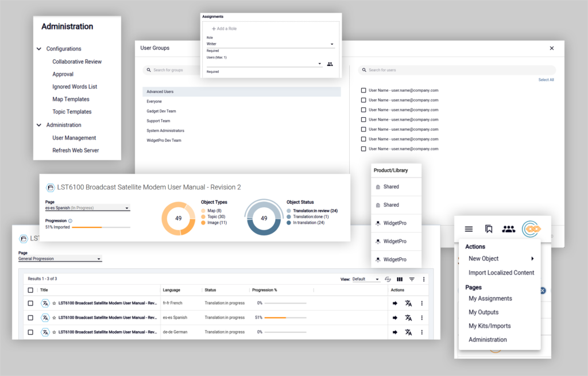Viewport: 588px width, 376px height.
Task: Open the three-dot overflow menu on the Spanish row
Action: (x=423, y=317)
